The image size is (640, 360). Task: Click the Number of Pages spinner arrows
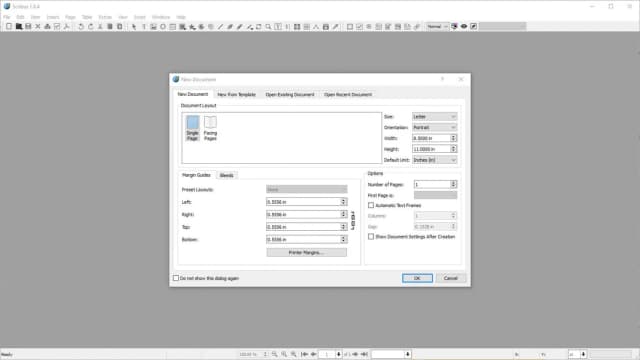pos(453,184)
